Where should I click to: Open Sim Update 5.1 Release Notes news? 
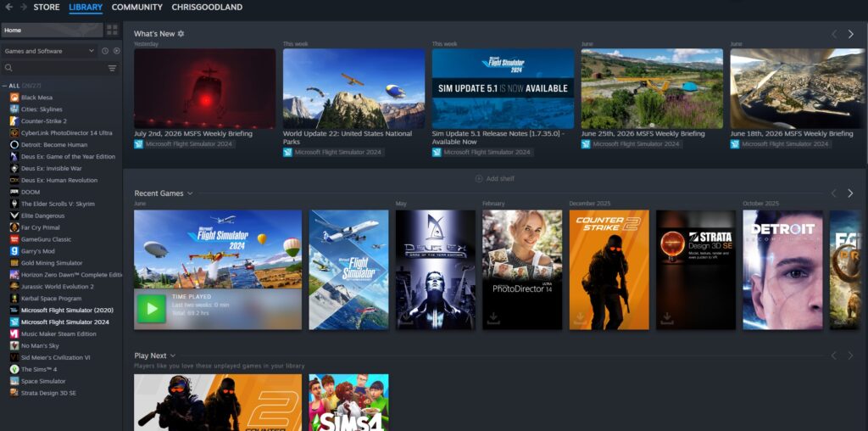(x=503, y=88)
